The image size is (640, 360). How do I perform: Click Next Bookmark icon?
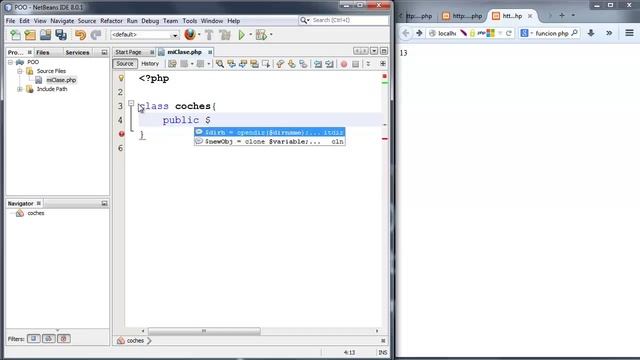tap(291, 64)
